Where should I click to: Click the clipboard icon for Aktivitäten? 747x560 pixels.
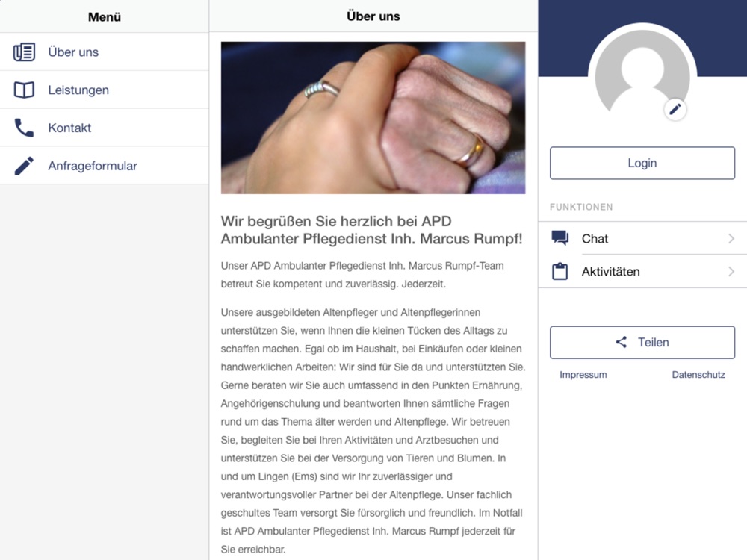click(x=560, y=271)
